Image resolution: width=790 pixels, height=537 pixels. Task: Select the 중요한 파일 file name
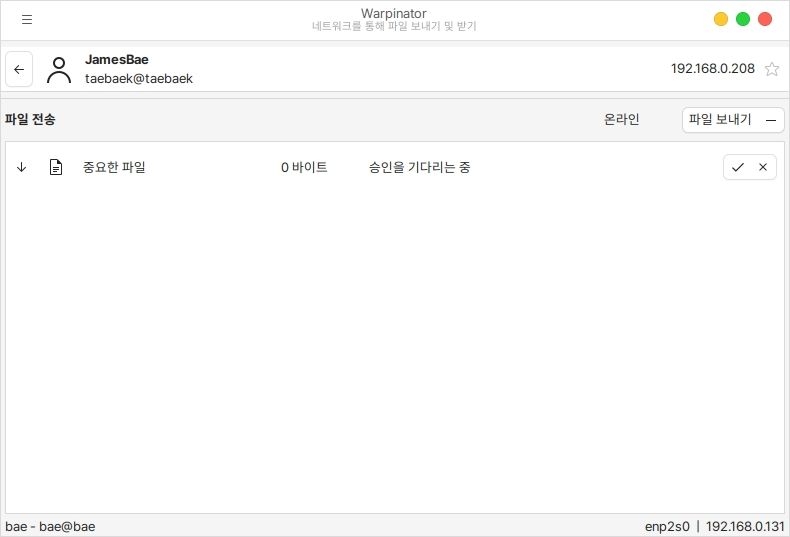pyautogui.click(x=114, y=167)
